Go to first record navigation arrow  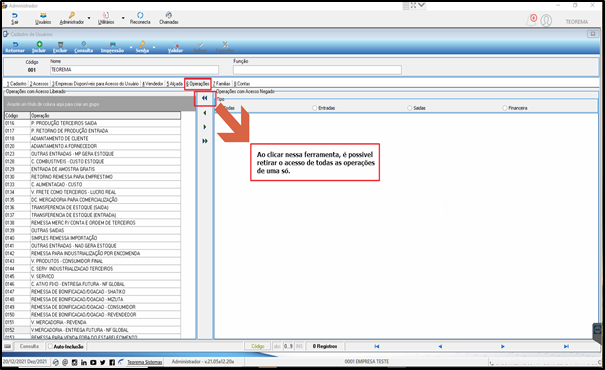click(x=377, y=346)
